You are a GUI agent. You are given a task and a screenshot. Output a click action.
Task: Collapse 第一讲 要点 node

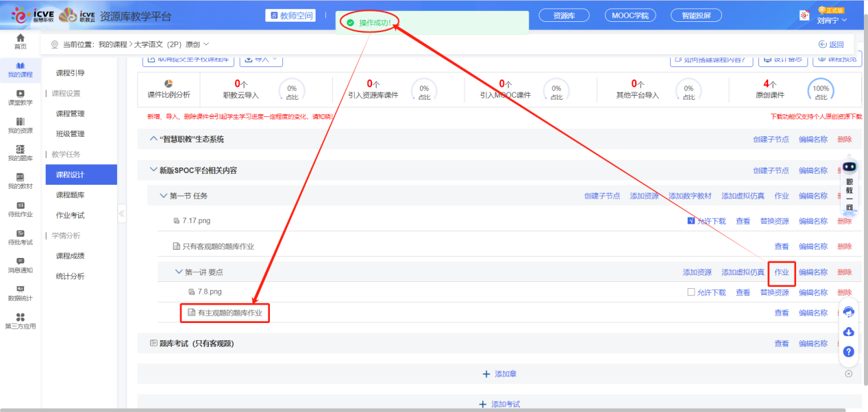coord(179,272)
